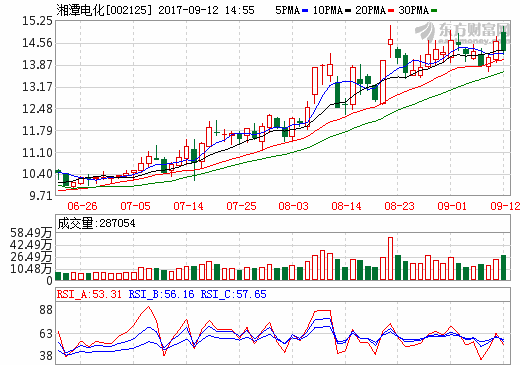Click the 63 RSI axis label
The image size is (520, 365).
click(46, 334)
